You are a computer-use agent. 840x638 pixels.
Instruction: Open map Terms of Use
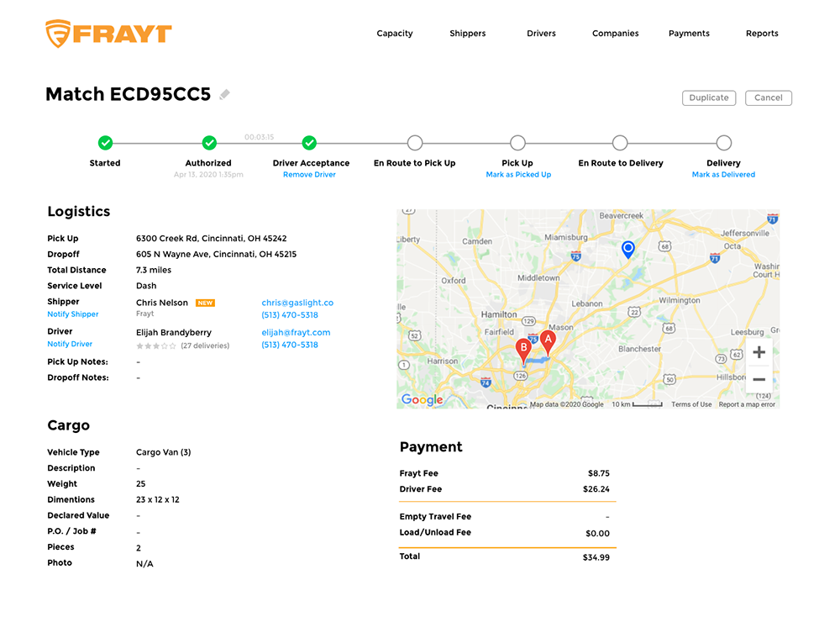pyautogui.click(x=691, y=405)
